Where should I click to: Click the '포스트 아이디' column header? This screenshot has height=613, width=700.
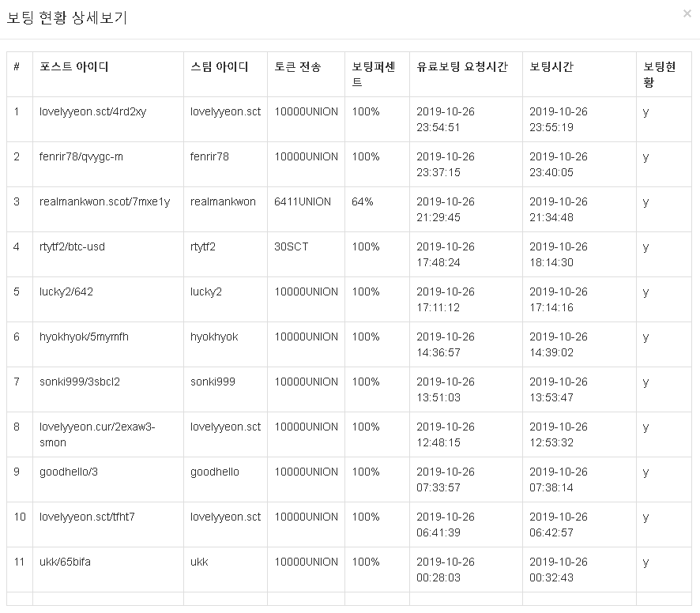[74, 67]
